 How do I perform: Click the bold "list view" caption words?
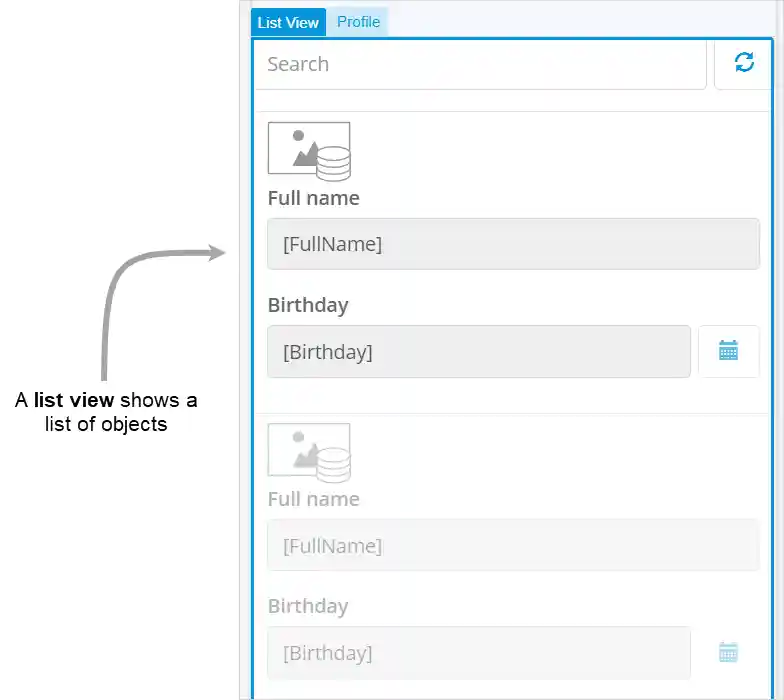click(74, 401)
